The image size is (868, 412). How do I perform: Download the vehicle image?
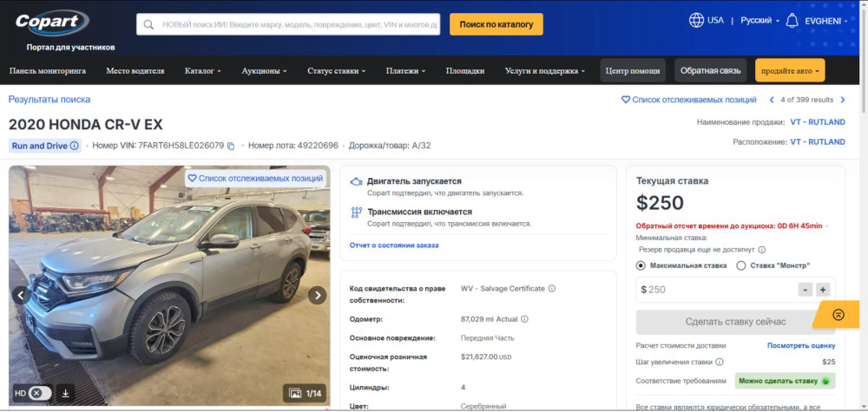[x=65, y=393]
